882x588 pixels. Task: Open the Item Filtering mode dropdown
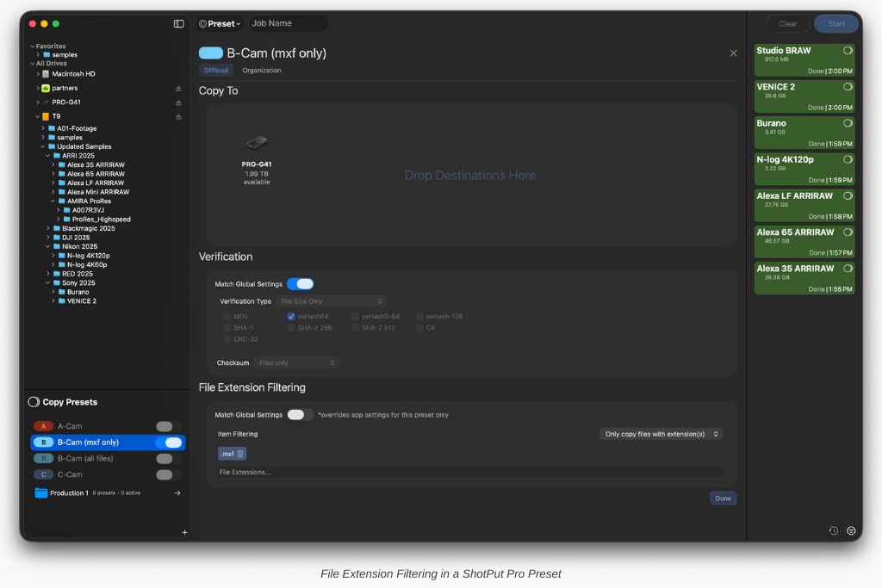661,434
